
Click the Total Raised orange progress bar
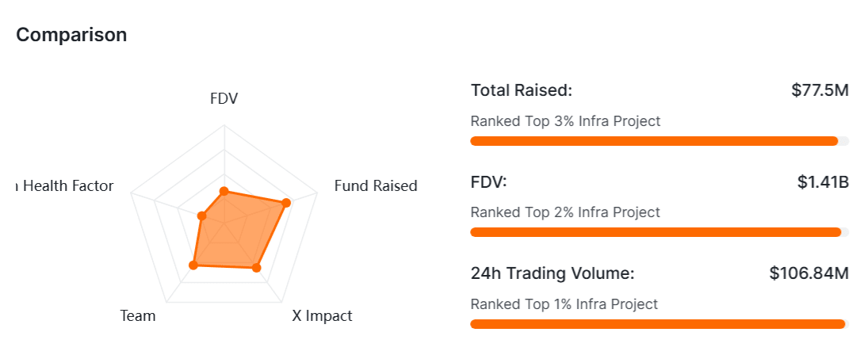point(654,141)
